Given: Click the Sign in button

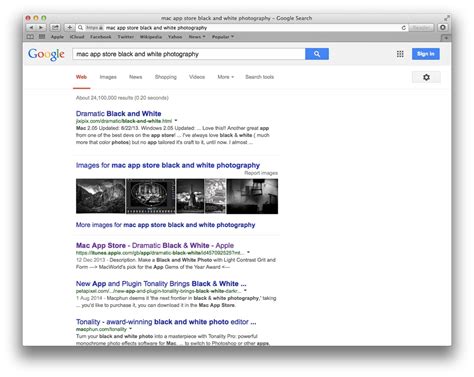Looking at the screenshot, I should pos(426,54).
